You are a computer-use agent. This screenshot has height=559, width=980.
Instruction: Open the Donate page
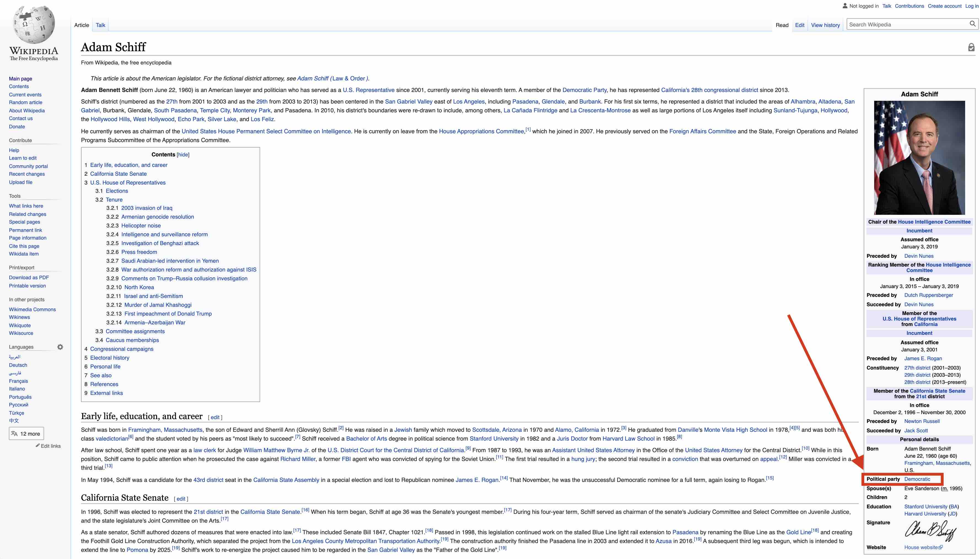tap(17, 126)
